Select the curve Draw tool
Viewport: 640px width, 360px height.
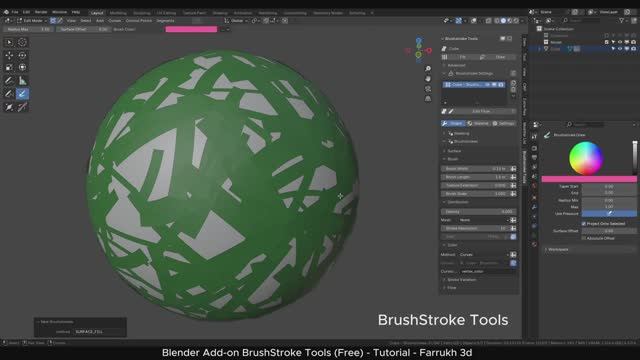(9, 94)
